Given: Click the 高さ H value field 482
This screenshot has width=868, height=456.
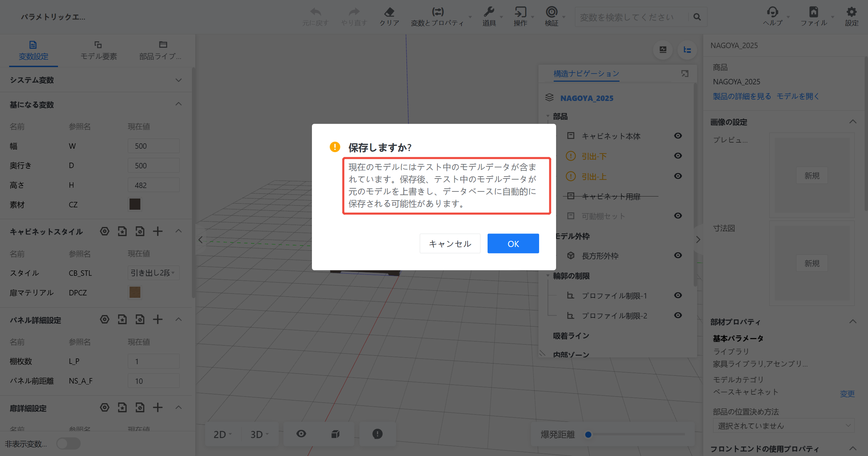Looking at the screenshot, I should [x=153, y=185].
